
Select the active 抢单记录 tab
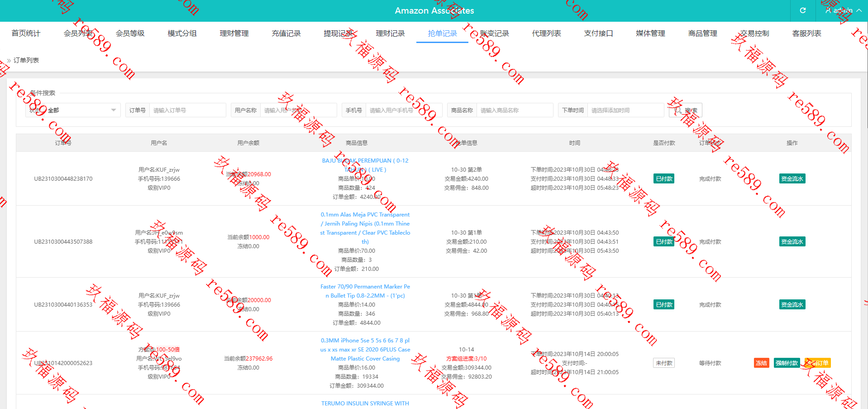pyautogui.click(x=442, y=33)
